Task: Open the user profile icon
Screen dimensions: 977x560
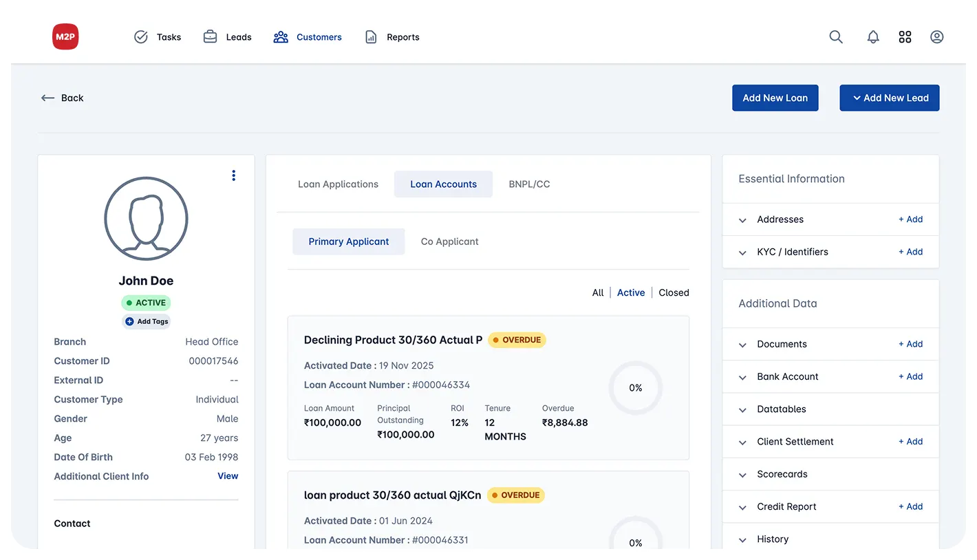Action: pyautogui.click(x=936, y=37)
